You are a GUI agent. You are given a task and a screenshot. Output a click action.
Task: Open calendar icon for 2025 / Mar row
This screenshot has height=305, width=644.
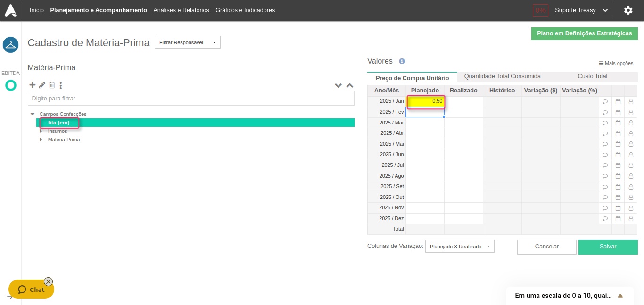(618, 123)
